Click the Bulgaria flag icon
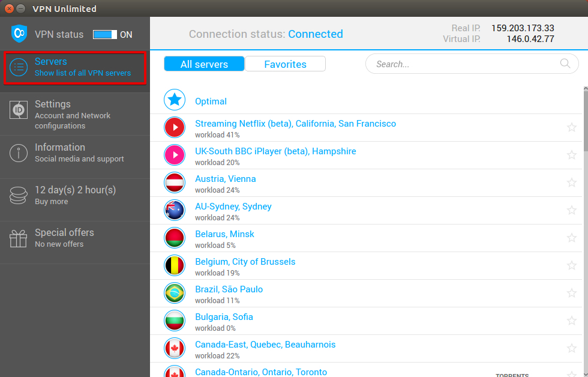 click(175, 321)
